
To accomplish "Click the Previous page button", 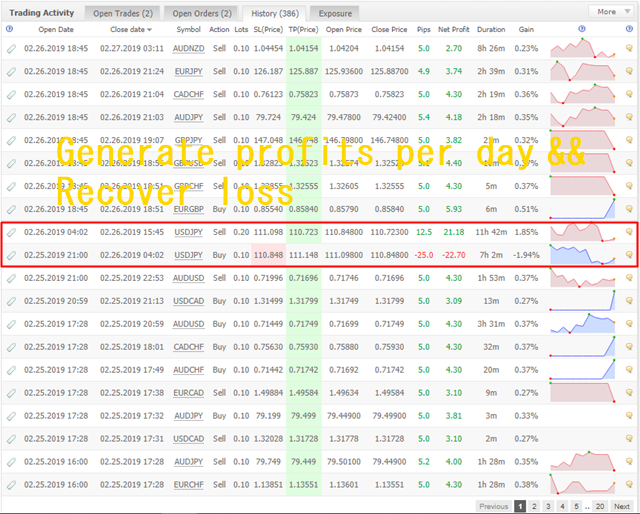I will pyautogui.click(x=493, y=506).
